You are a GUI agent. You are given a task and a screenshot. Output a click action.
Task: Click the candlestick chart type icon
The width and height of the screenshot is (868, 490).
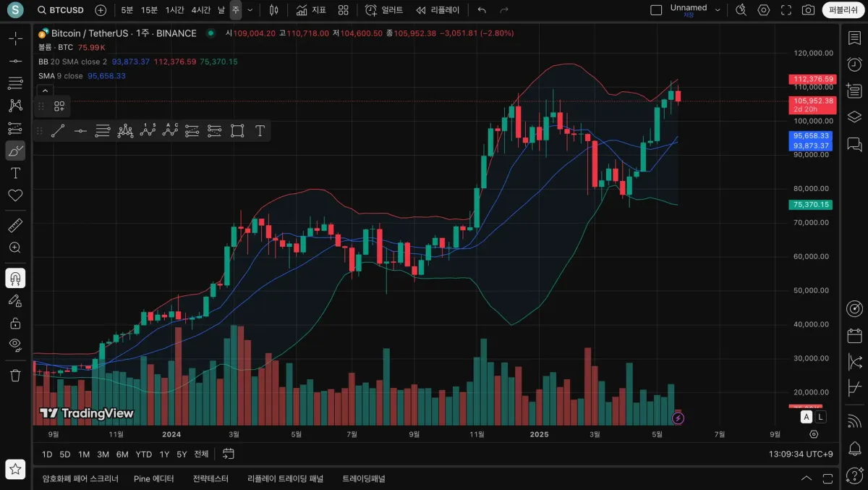coord(273,10)
